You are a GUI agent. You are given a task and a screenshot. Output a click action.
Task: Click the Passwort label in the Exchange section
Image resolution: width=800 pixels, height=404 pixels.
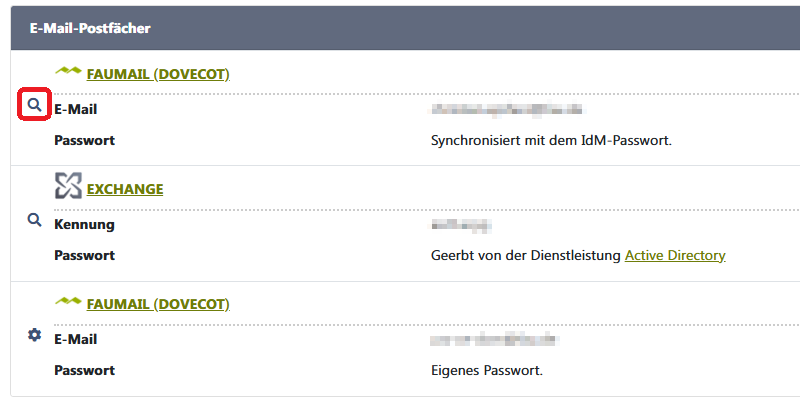(x=84, y=255)
